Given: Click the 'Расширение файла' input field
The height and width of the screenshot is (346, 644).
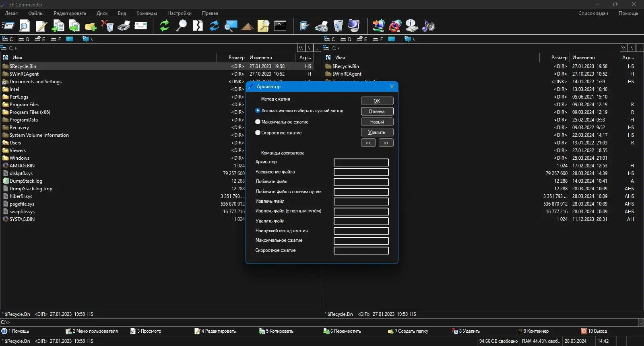Looking at the screenshot, I should (x=361, y=172).
